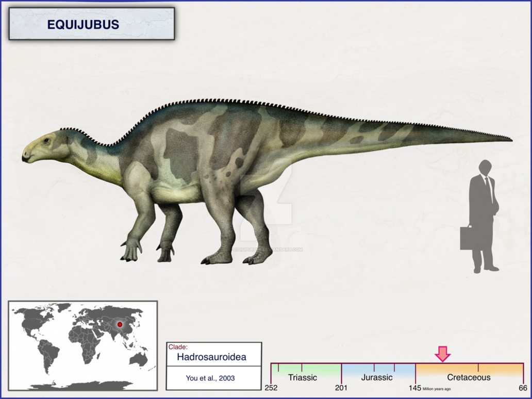Viewport: 532px width, 399px height.
Task: Click the '145' timeline value
Action: 415,388
